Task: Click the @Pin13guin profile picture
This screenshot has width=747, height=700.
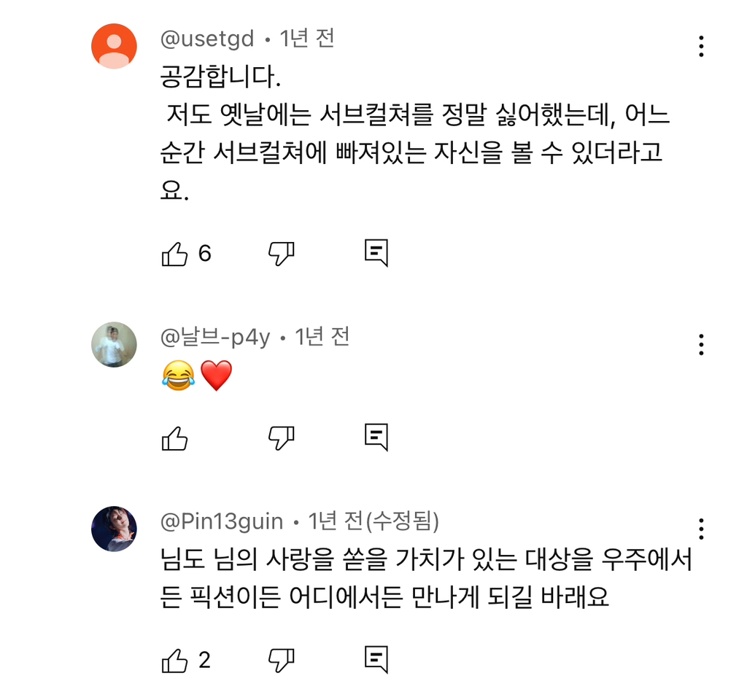Action: pyautogui.click(x=114, y=529)
